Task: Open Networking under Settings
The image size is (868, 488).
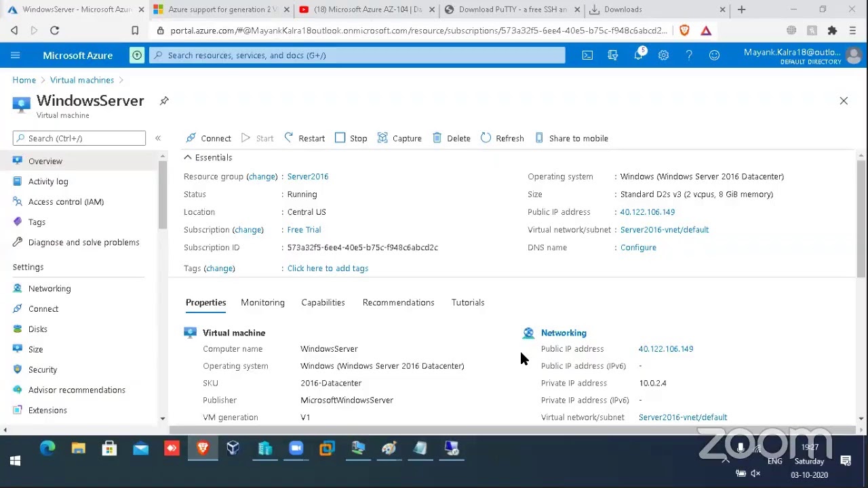Action: click(x=50, y=289)
